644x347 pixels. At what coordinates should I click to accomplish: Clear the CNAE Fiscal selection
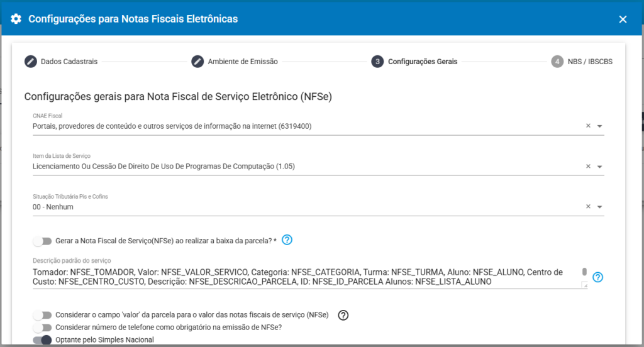588,126
